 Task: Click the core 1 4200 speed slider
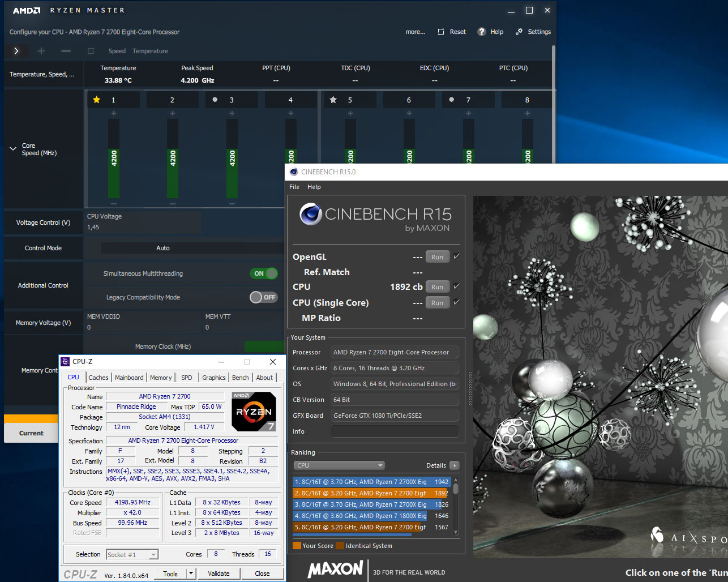click(114, 159)
